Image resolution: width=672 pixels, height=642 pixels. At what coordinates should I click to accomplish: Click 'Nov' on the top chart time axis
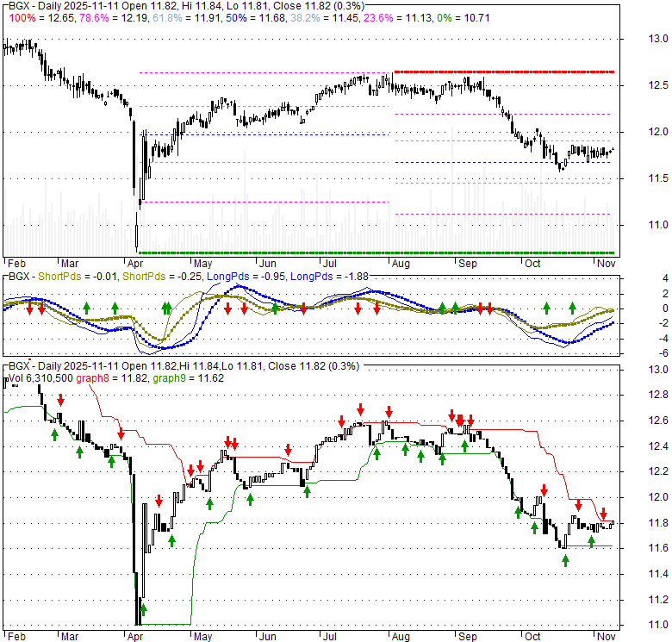[x=606, y=264]
